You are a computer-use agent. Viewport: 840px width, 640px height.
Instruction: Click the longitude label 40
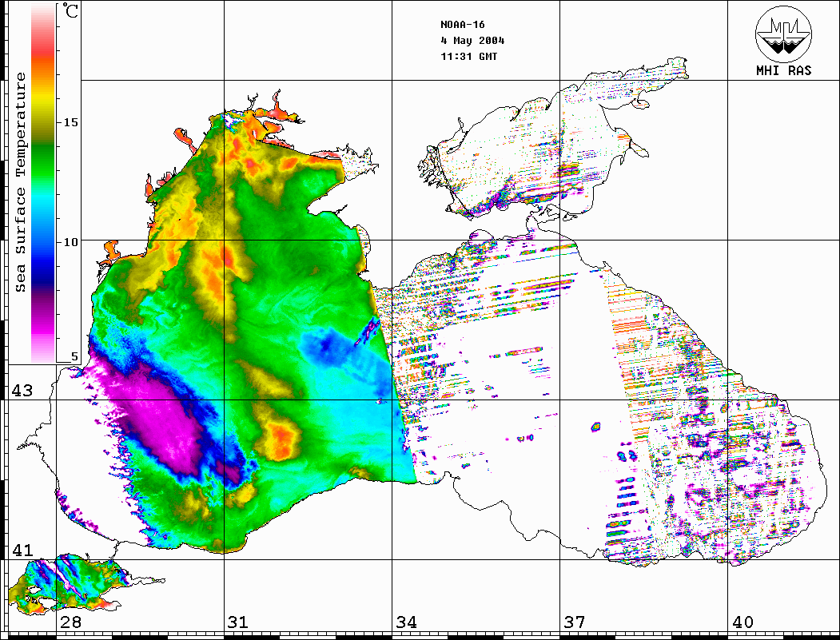coord(742,622)
